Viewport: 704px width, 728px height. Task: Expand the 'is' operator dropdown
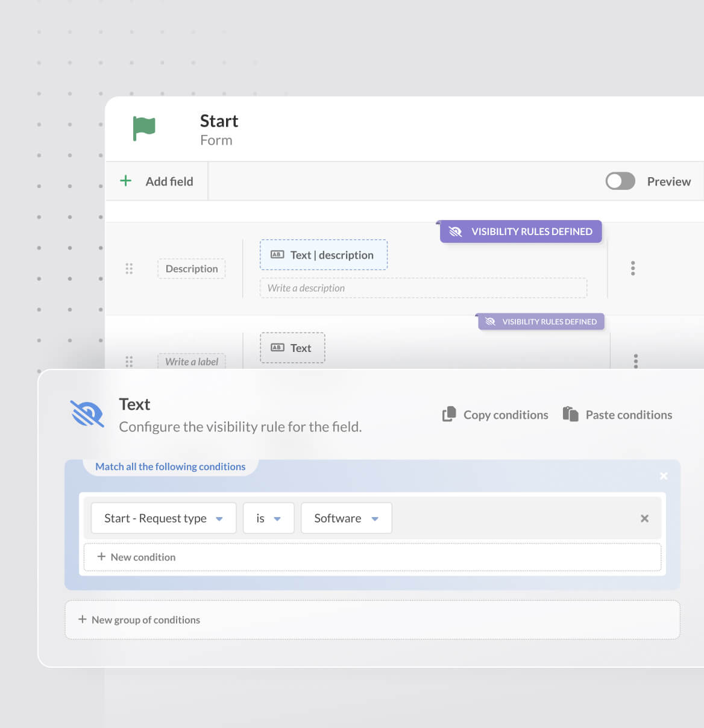click(268, 518)
